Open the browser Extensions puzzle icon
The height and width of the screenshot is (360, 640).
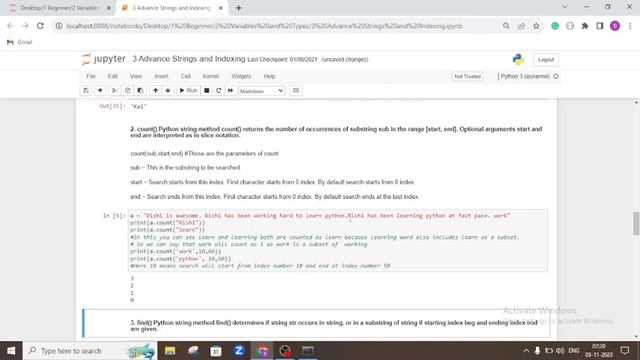pyautogui.click(x=585, y=26)
